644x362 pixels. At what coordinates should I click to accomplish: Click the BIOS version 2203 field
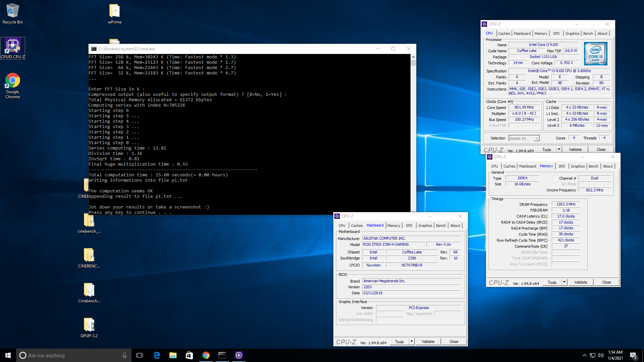pyautogui.click(x=412, y=287)
